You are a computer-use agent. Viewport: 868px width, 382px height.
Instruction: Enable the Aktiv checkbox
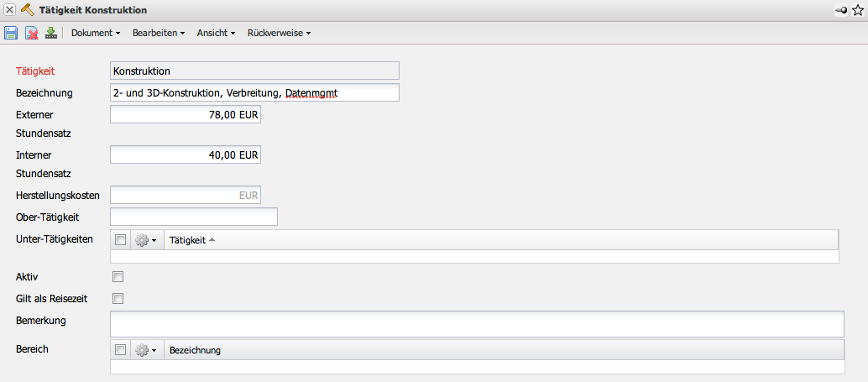(118, 276)
